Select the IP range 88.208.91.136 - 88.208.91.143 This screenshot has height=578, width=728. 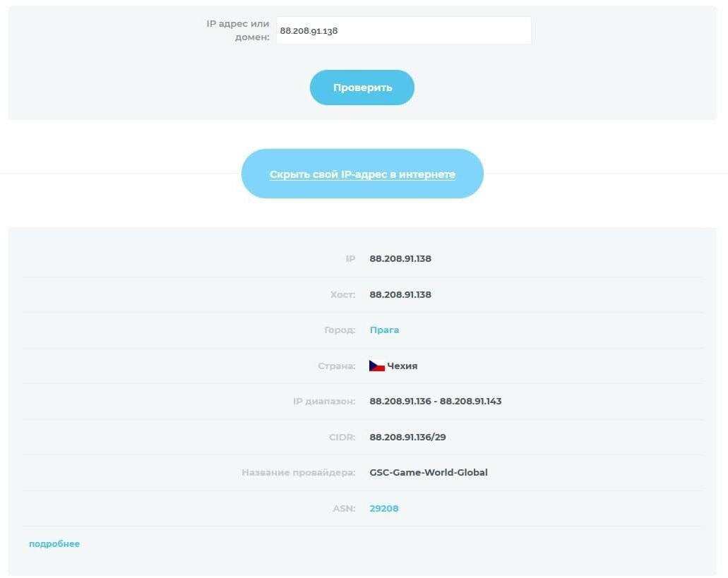436,402
